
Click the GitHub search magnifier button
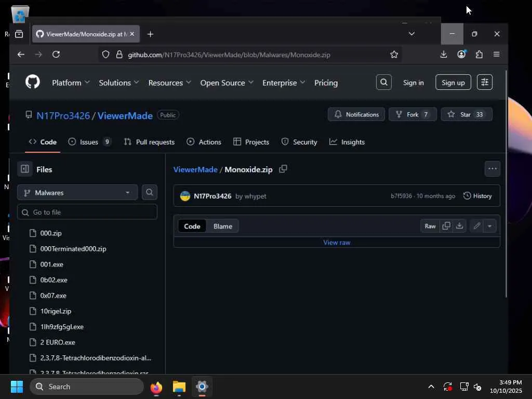point(384,82)
